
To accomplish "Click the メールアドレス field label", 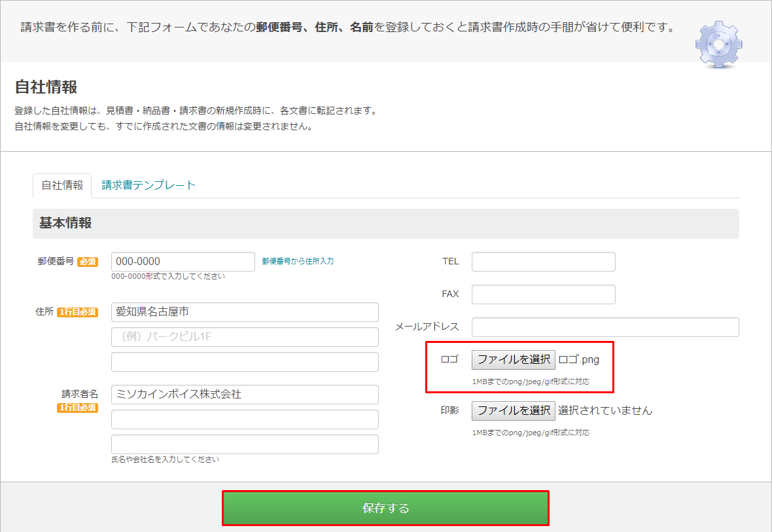I will click(427, 327).
